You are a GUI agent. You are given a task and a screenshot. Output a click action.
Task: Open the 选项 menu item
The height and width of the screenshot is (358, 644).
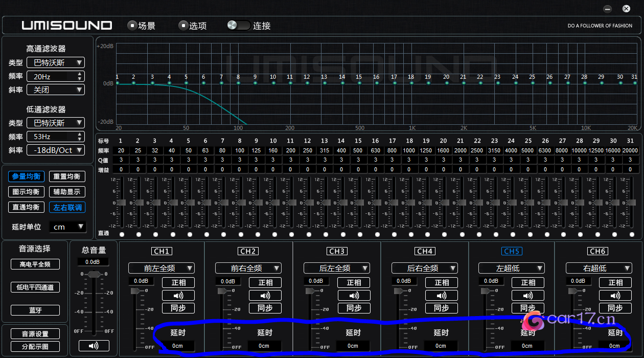tap(193, 26)
